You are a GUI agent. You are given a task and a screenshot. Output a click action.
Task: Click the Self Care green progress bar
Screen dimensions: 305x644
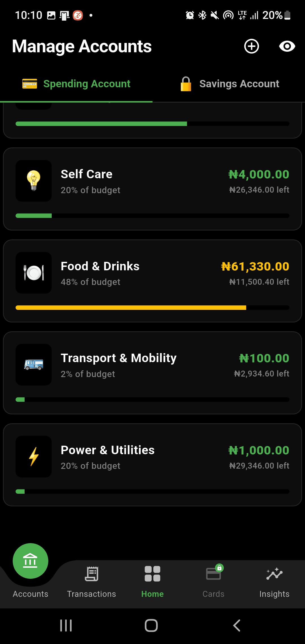(34, 216)
